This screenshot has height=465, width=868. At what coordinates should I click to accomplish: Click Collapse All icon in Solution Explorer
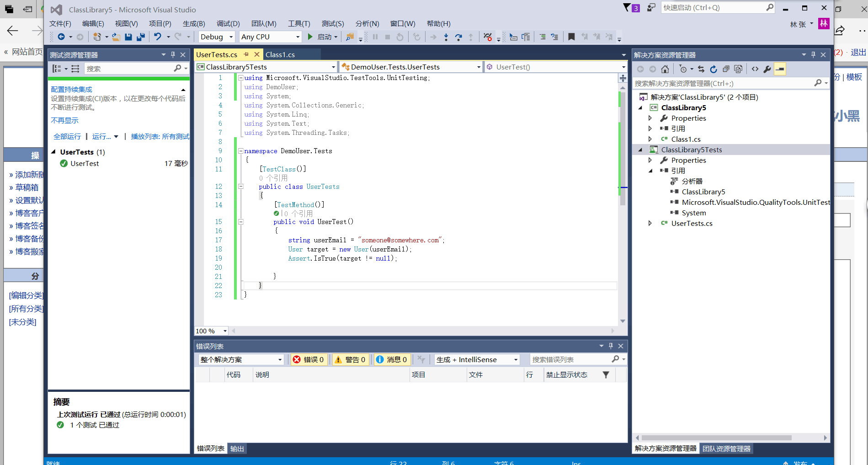coord(726,69)
